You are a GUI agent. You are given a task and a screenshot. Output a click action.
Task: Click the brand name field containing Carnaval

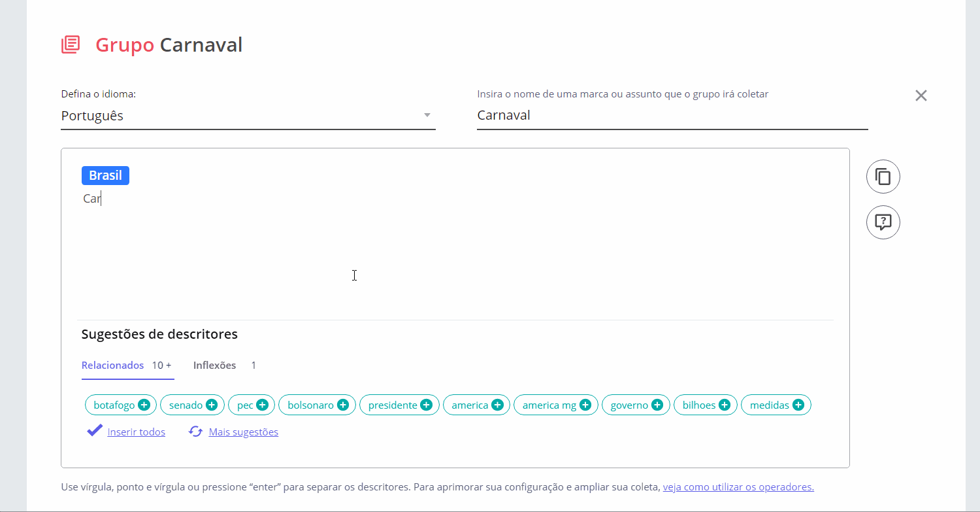click(672, 116)
